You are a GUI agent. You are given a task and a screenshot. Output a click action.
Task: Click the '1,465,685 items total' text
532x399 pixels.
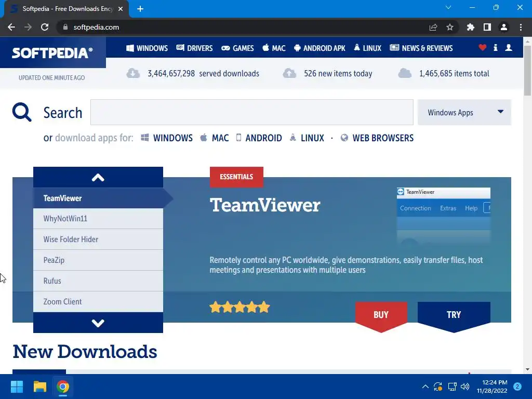point(454,73)
